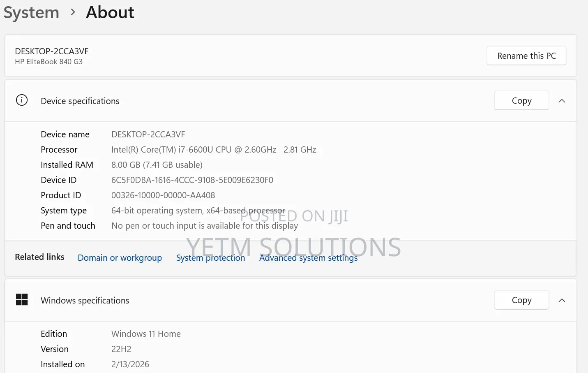Click the Product ID label
Viewport: 588px width, 373px height.
pos(61,195)
